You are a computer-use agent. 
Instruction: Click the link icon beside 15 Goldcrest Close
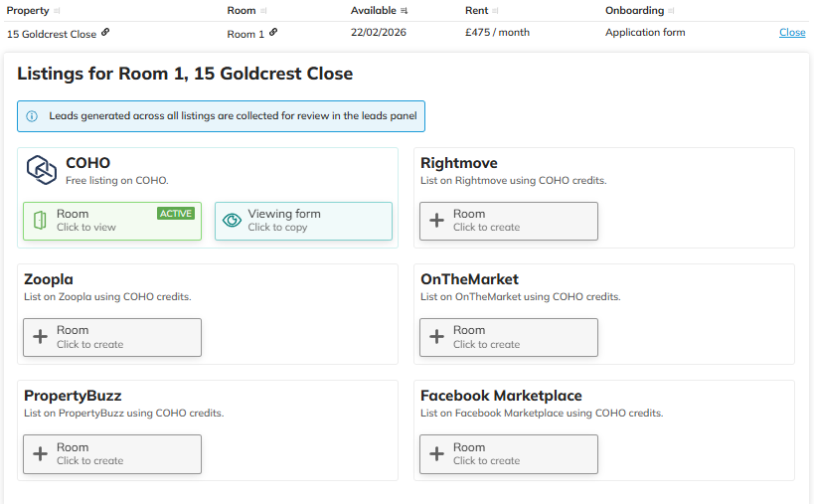click(x=106, y=33)
